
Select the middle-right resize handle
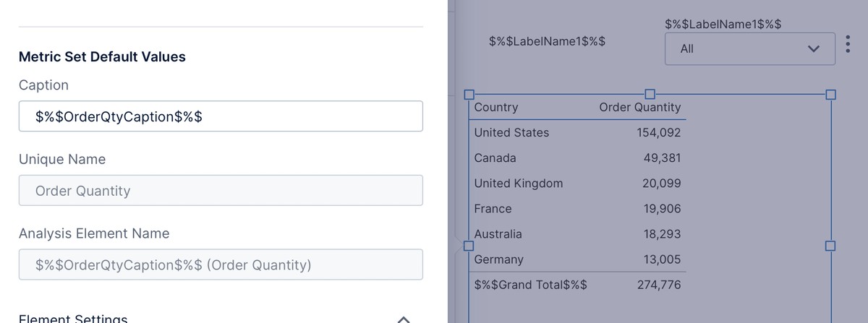coord(830,246)
